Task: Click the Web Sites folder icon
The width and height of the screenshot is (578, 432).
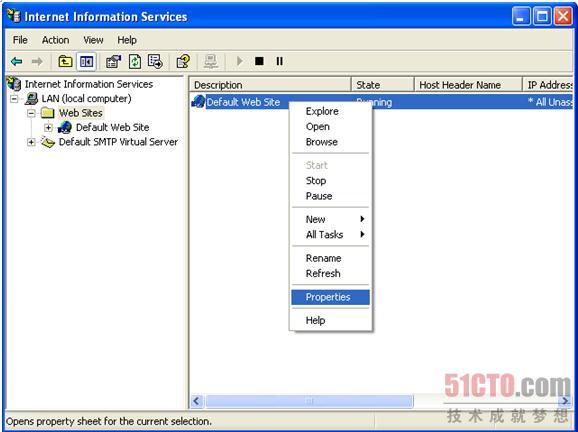Action: 48,113
